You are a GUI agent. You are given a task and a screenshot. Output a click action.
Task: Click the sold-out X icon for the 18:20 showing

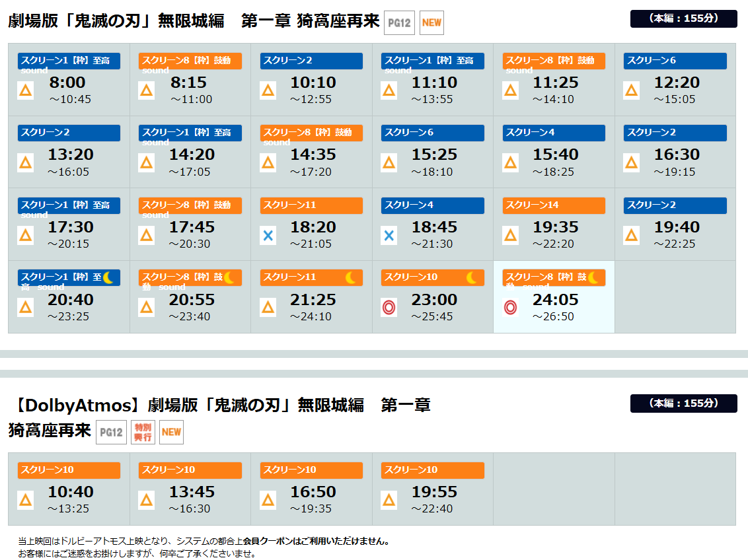(x=268, y=236)
